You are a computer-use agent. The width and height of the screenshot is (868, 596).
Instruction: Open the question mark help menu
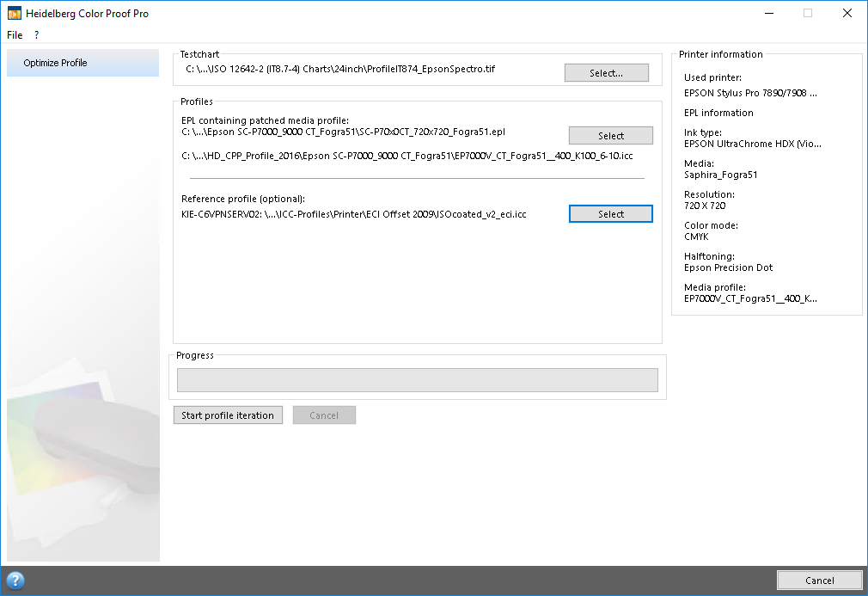[37, 35]
